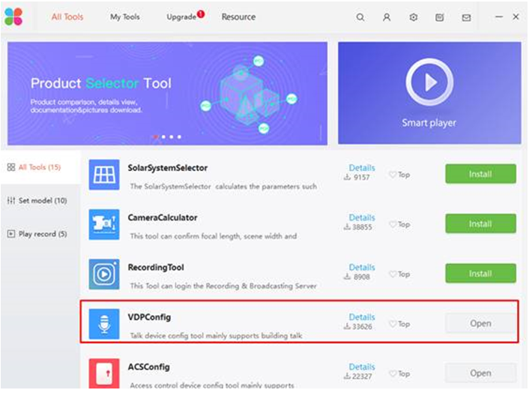Click the ACSConfig title text
This screenshot has height=396, width=532.
(x=148, y=367)
